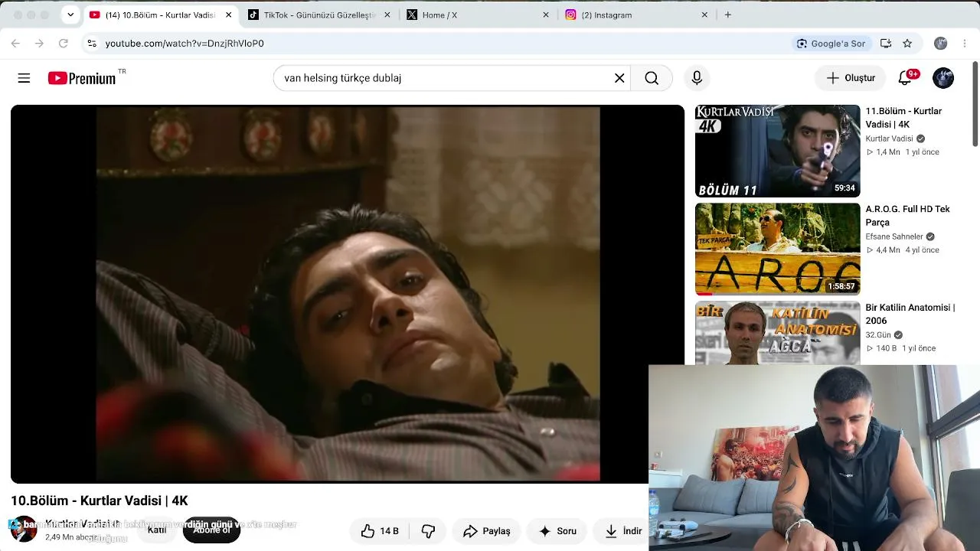Click the title '11.Bölüm - Kurtlar Vadisi | 4K'
This screenshot has width=980, height=551.
(903, 118)
